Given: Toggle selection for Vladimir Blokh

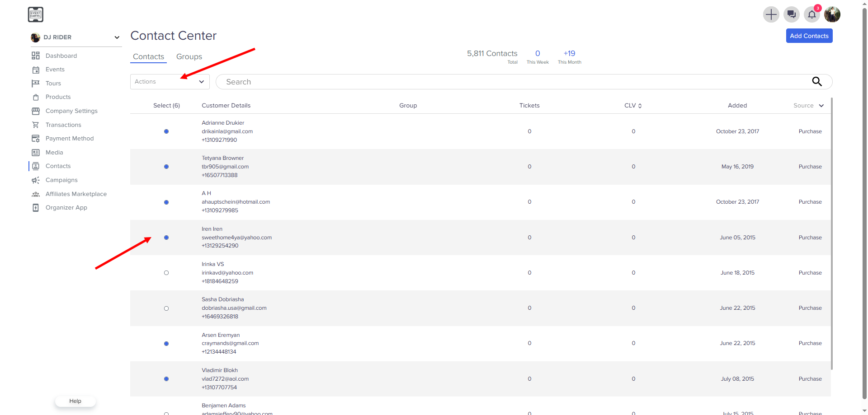Looking at the screenshot, I should click(166, 379).
